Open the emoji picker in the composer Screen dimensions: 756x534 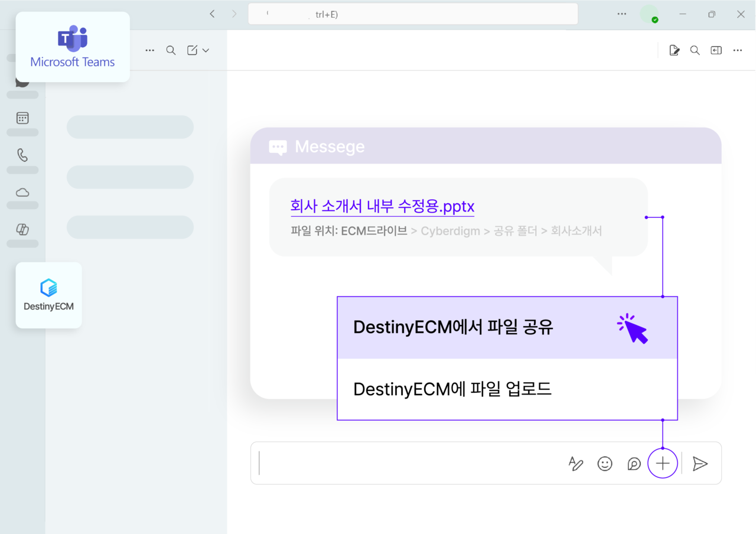(x=605, y=463)
